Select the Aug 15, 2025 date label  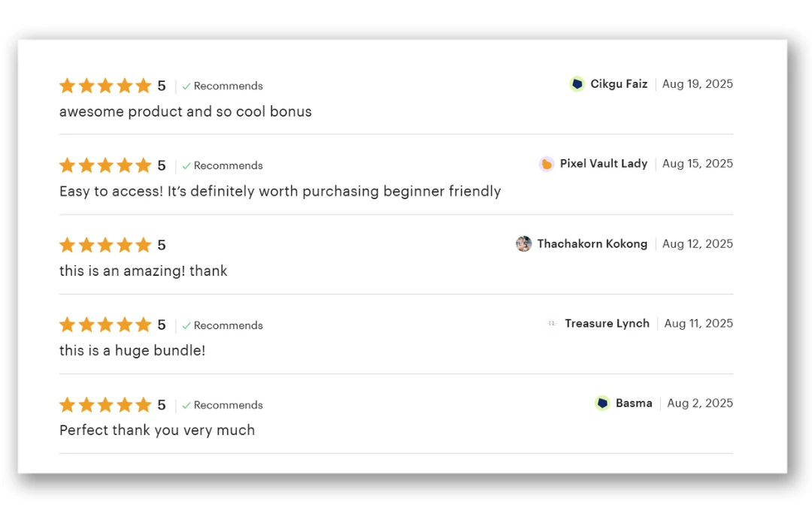pyautogui.click(x=697, y=163)
